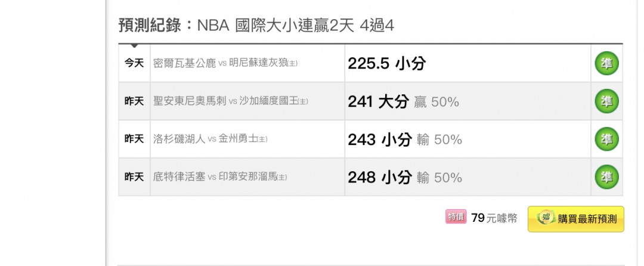Click the 購買最新預測 button
Screen dimensions: 644x266
576,219
